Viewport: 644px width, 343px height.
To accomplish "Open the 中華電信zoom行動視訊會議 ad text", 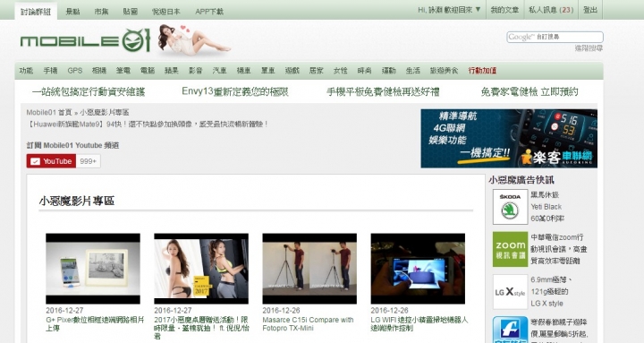I will 559,249.
